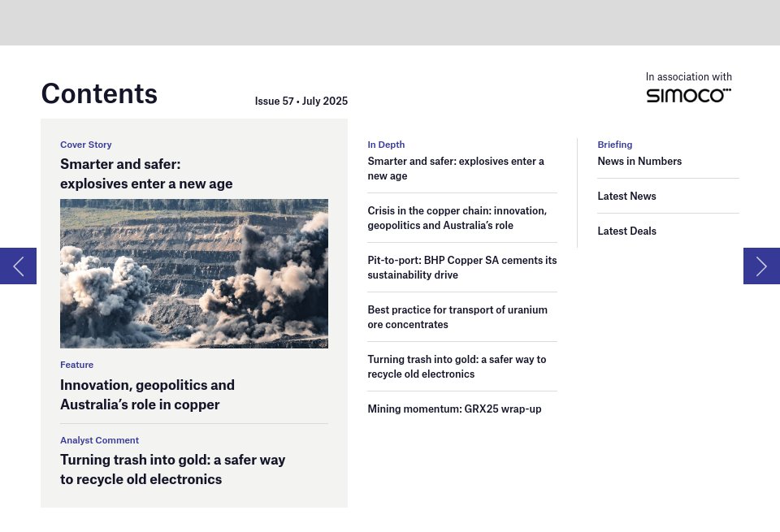Select the In Depth section heading

(x=386, y=144)
